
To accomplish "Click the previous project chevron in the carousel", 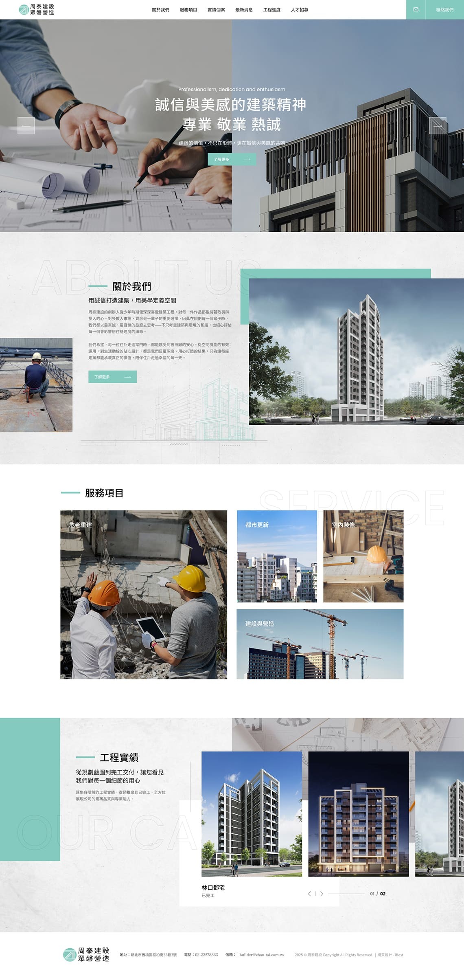I will [310, 894].
